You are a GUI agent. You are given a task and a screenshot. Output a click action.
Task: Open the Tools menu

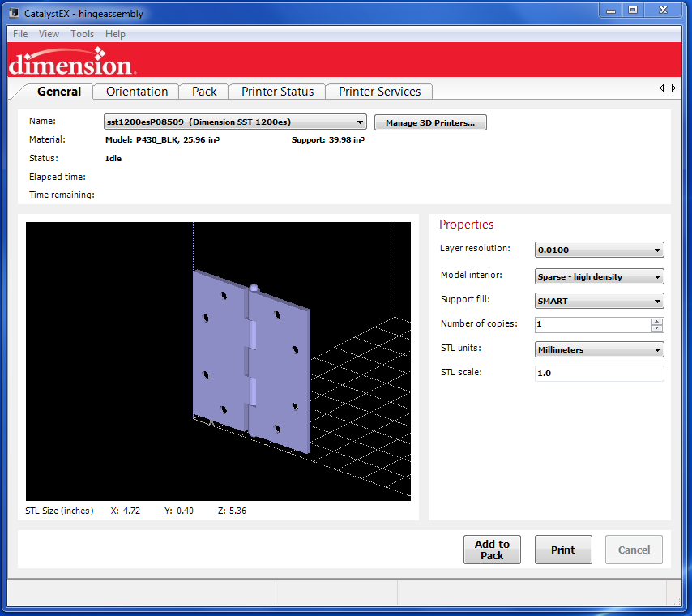pos(82,34)
